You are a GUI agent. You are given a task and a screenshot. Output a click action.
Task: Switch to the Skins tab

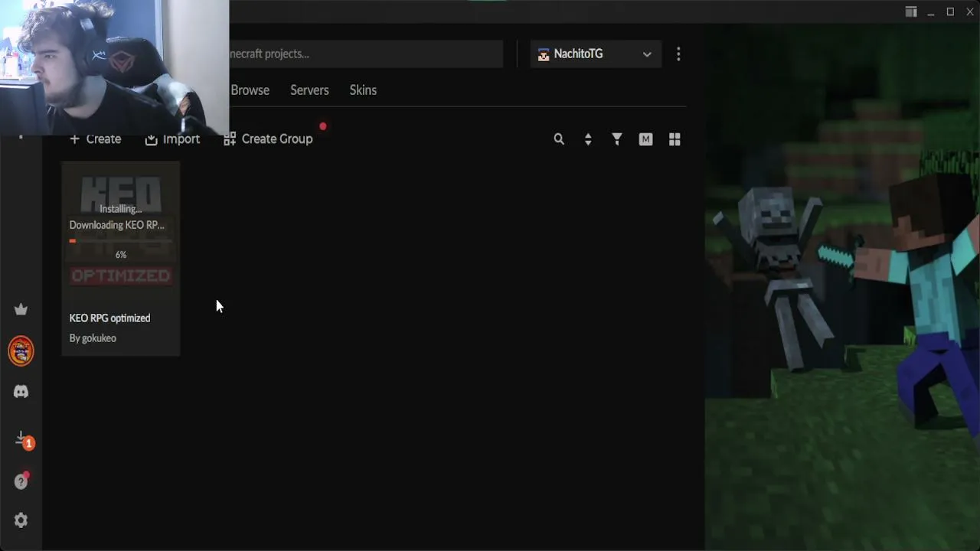click(x=363, y=90)
